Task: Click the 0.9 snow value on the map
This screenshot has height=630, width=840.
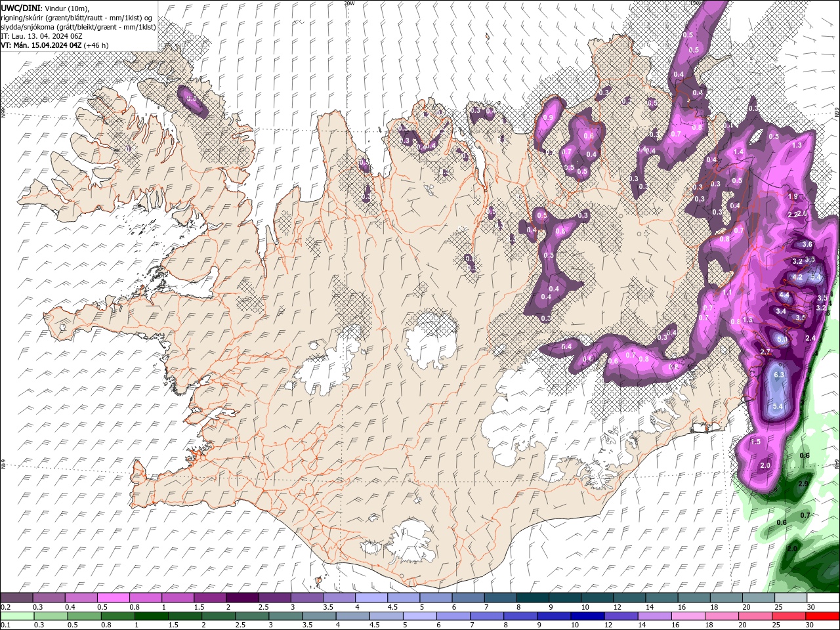Action: coord(548,118)
